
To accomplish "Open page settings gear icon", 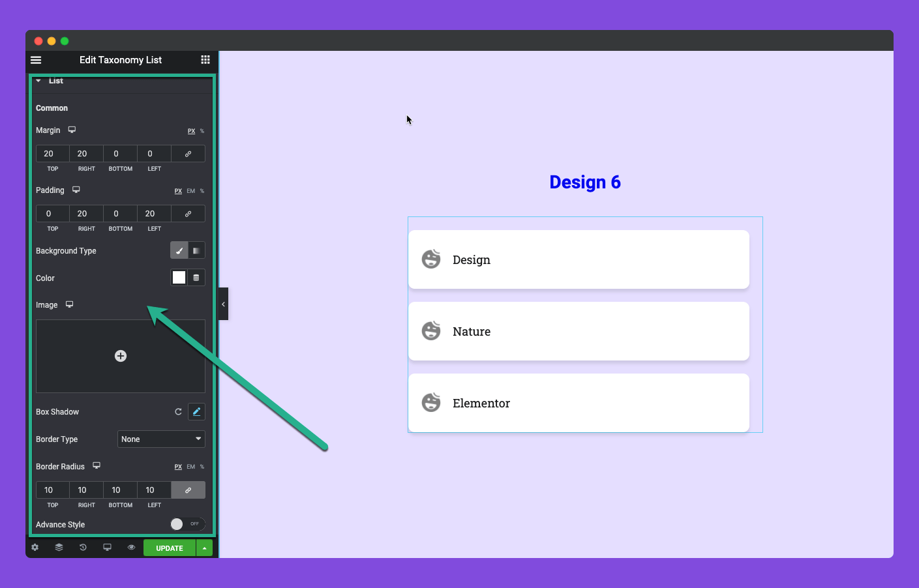I will 35,548.
